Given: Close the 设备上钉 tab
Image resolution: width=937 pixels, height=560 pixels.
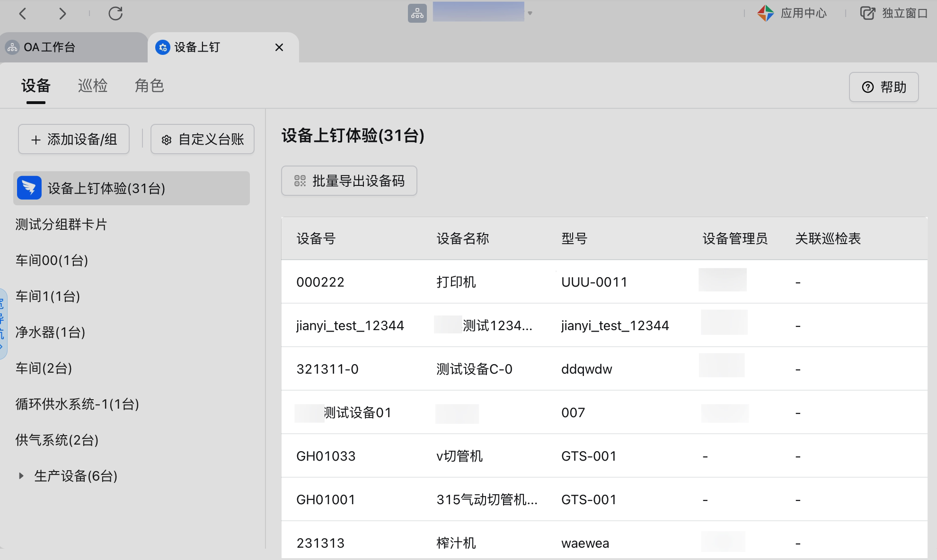Looking at the screenshot, I should point(279,47).
